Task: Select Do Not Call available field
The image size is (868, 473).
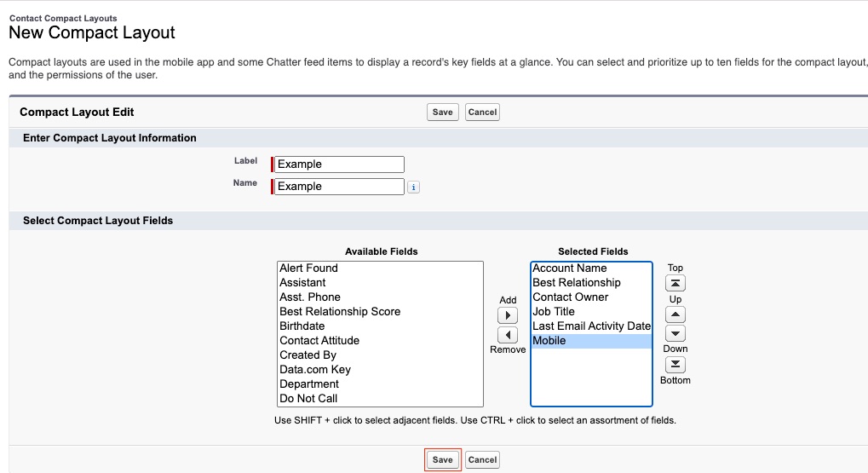Action: coord(308,399)
